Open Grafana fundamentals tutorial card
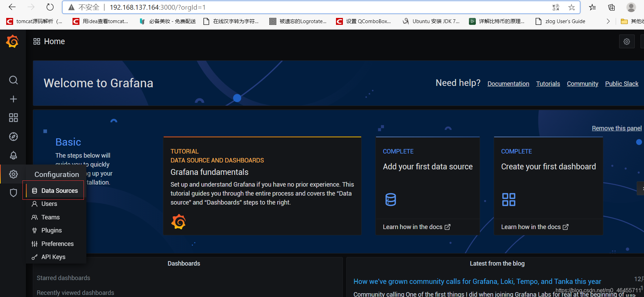Viewport: 644px width, 297px height. coord(262,186)
